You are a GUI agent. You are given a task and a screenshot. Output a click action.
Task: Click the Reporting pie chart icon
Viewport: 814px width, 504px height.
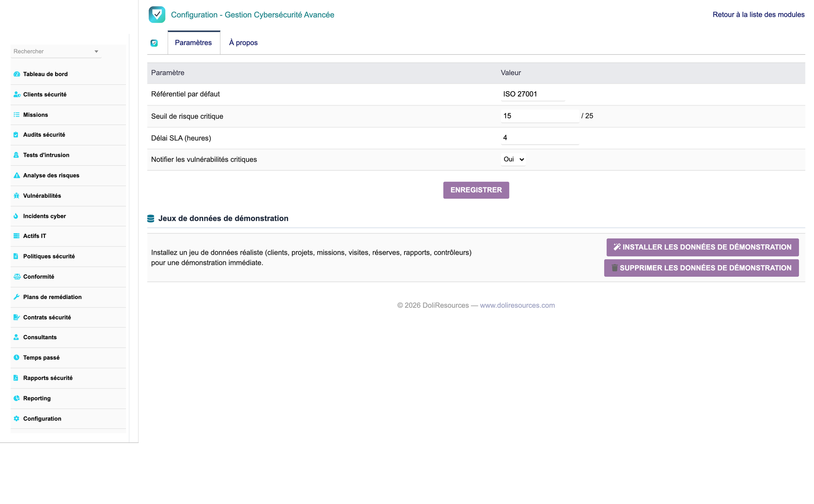point(16,398)
